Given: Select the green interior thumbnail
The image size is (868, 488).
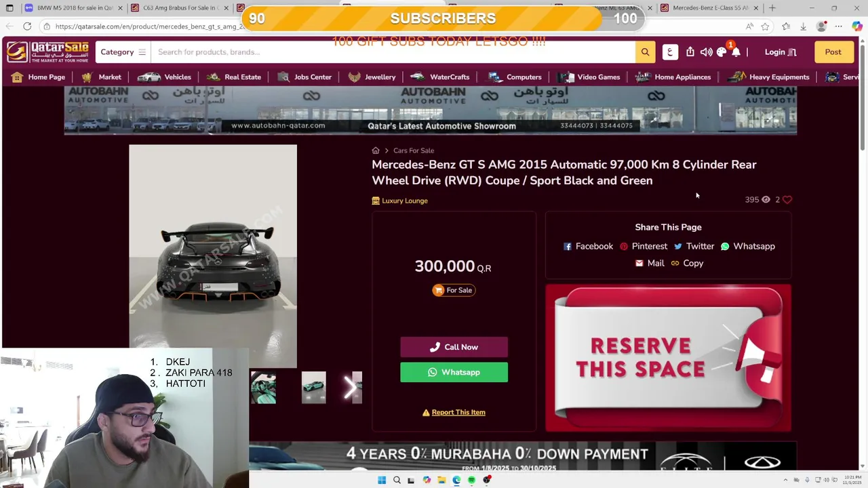Looking at the screenshot, I should tap(263, 388).
